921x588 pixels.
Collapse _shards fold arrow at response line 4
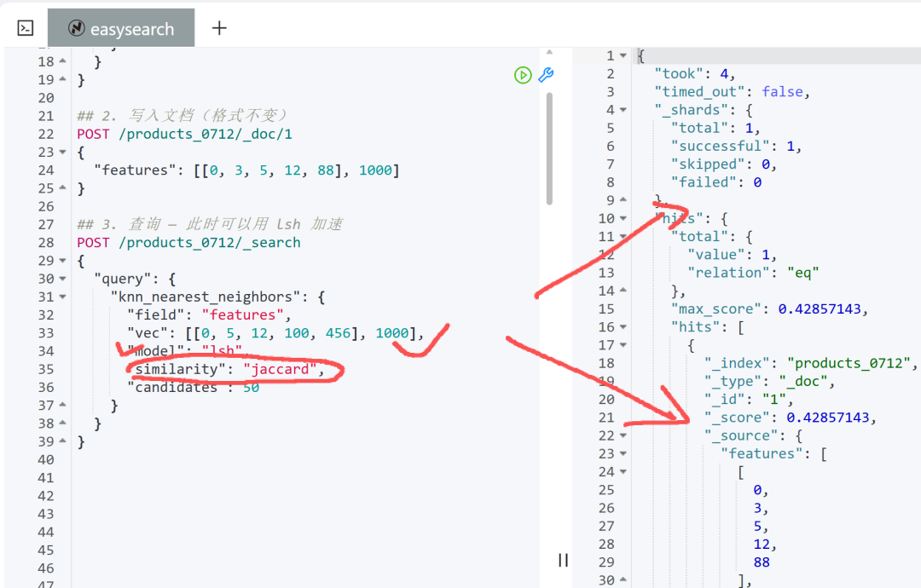[623, 110]
